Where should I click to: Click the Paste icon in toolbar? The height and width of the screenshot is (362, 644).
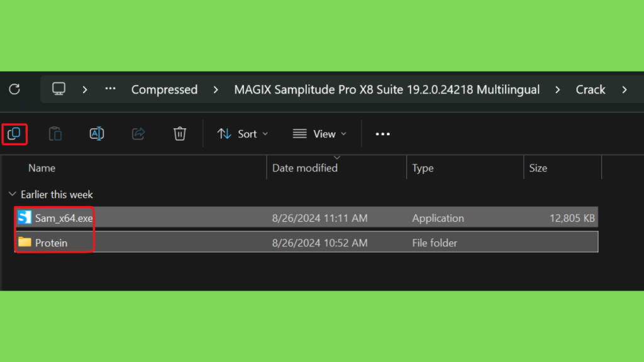(55, 133)
